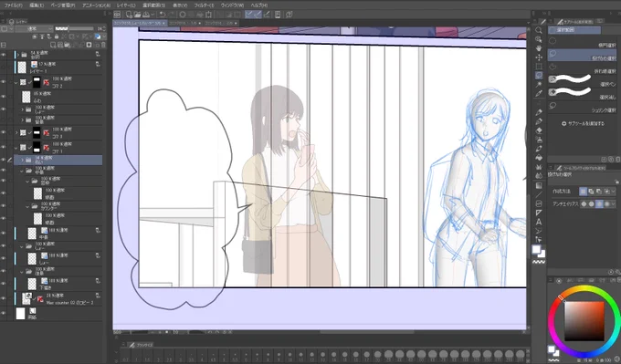Open the 編集 menu
Viewport: 621px width, 364px height.
click(x=37, y=5)
